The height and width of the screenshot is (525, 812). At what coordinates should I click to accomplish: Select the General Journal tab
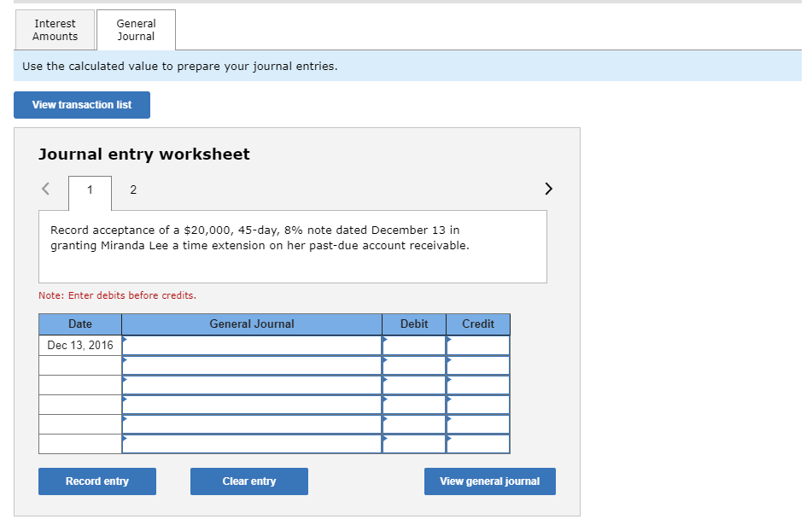136,30
